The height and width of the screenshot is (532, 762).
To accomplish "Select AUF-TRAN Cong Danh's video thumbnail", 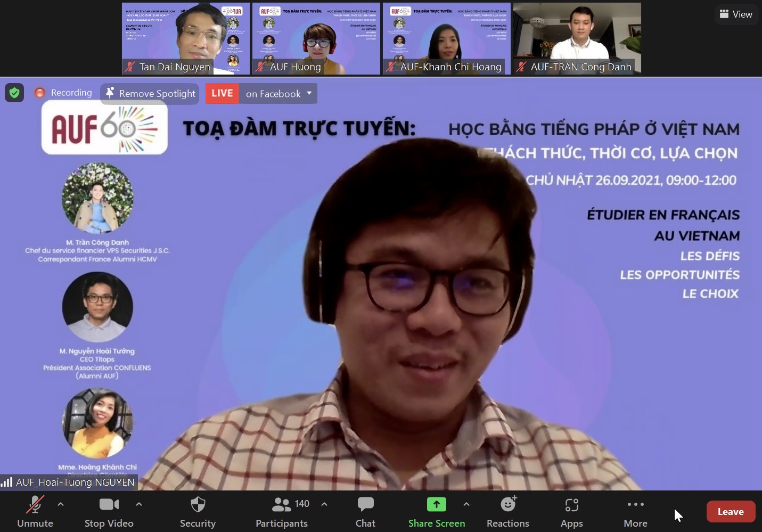I will click(577, 38).
